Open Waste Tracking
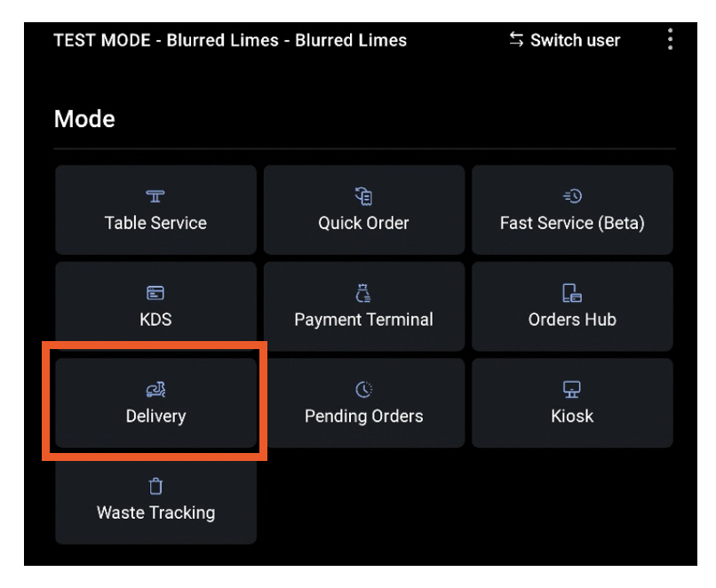Screen dimensions: 716x588 coord(155,499)
